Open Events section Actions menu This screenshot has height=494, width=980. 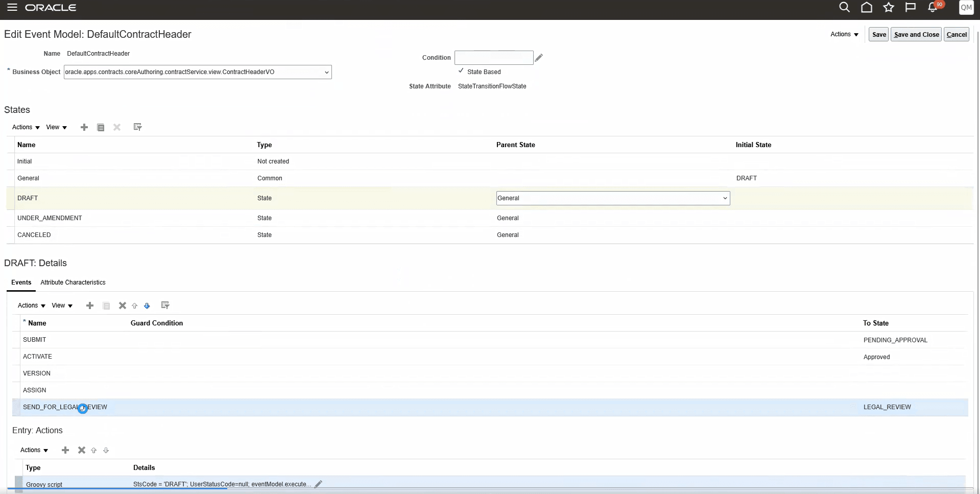click(32, 305)
